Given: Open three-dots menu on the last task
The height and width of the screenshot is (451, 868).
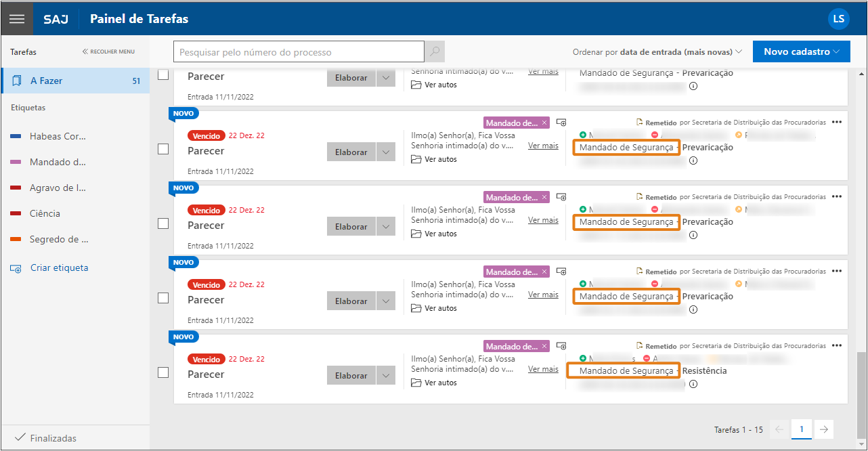Looking at the screenshot, I should pos(837,345).
